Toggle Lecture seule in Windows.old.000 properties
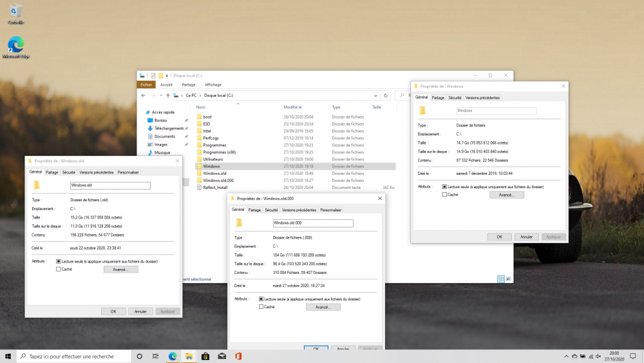This screenshot has height=363, width=644. 261,299
